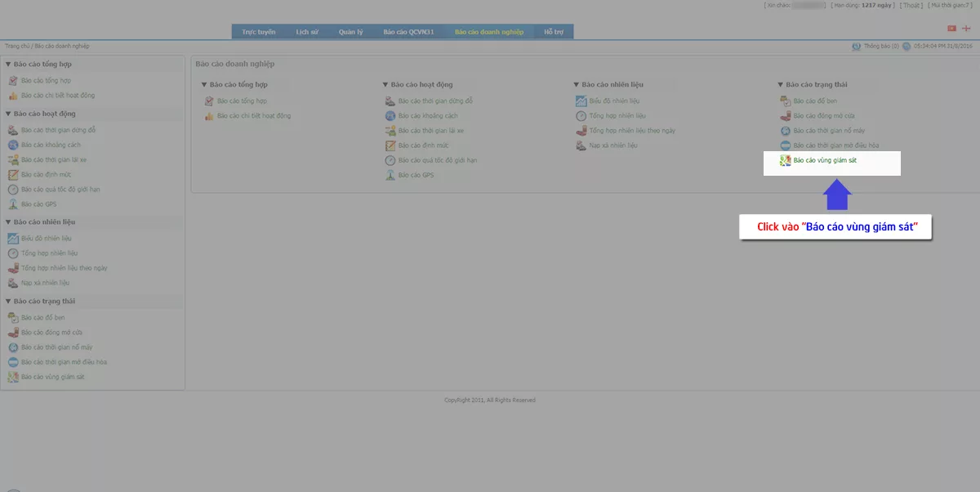Collapse Báo cáo nhiên liệu sidebar section
This screenshot has height=492, width=980.
point(8,221)
